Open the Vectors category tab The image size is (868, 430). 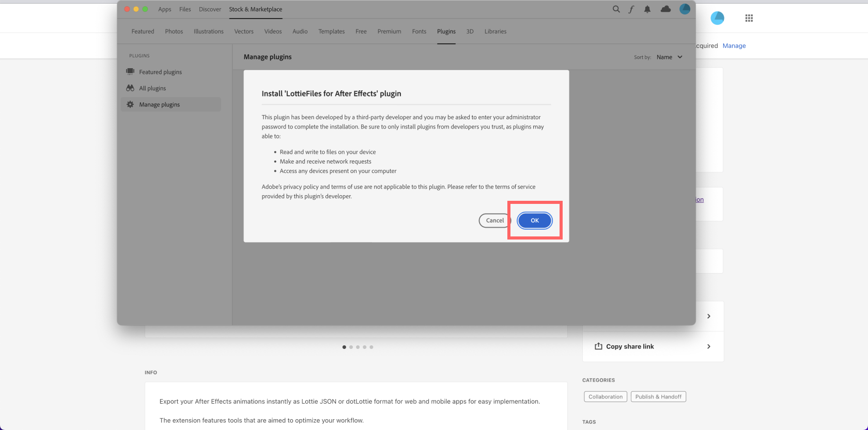coord(244,31)
